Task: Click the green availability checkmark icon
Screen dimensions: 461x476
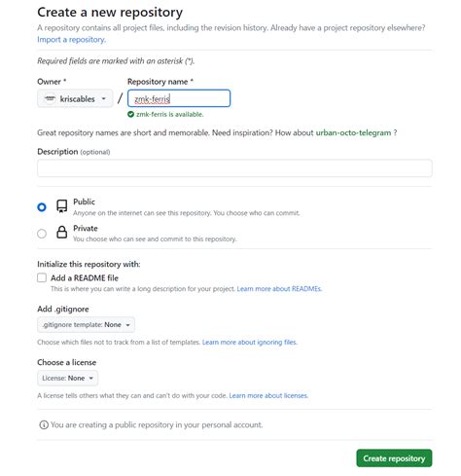Action: tap(130, 114)
